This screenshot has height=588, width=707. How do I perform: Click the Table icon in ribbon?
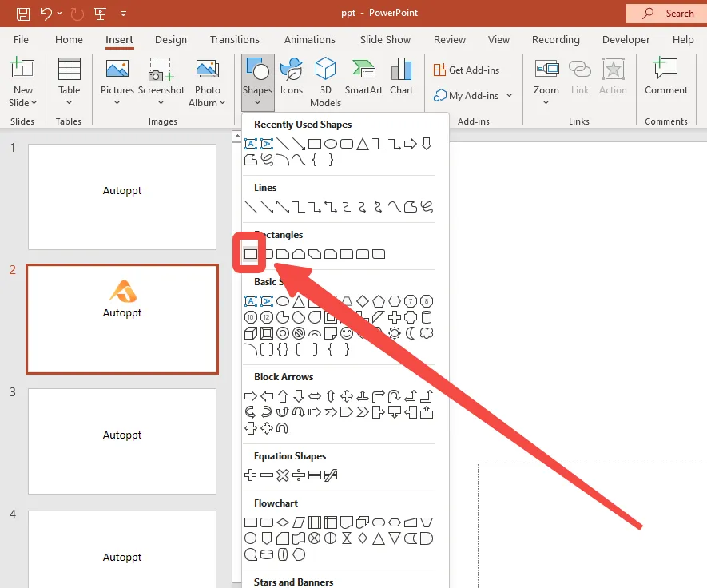[69, 69]
